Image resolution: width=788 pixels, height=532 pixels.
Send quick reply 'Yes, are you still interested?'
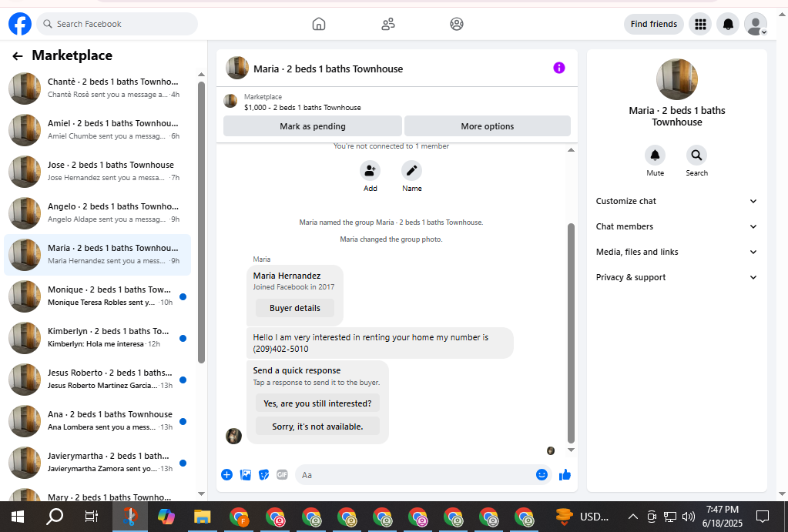(x=317, y=403)
